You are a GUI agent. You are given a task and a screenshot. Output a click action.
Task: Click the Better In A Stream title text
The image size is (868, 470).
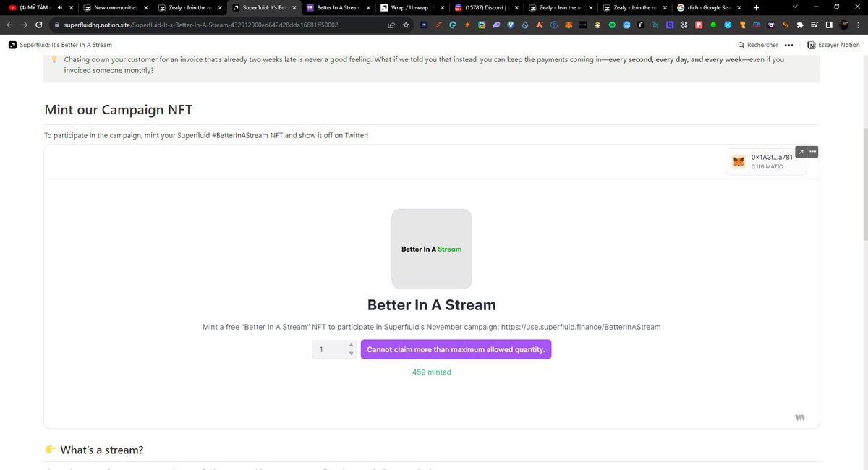432,305
